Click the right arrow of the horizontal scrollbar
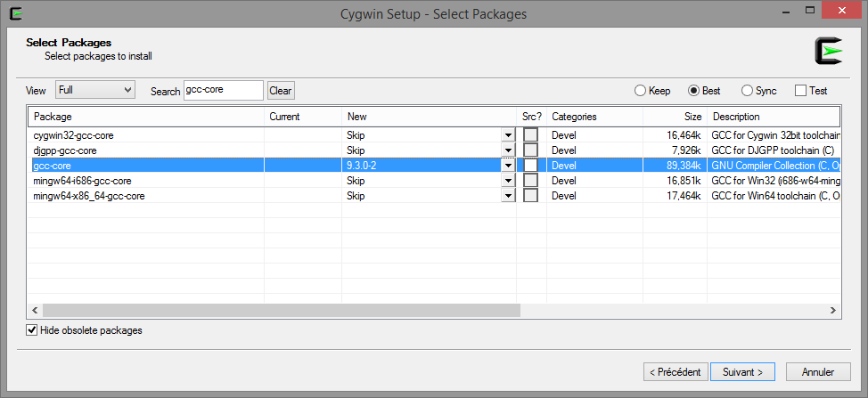The image size is (868, 398). (832, 311)
